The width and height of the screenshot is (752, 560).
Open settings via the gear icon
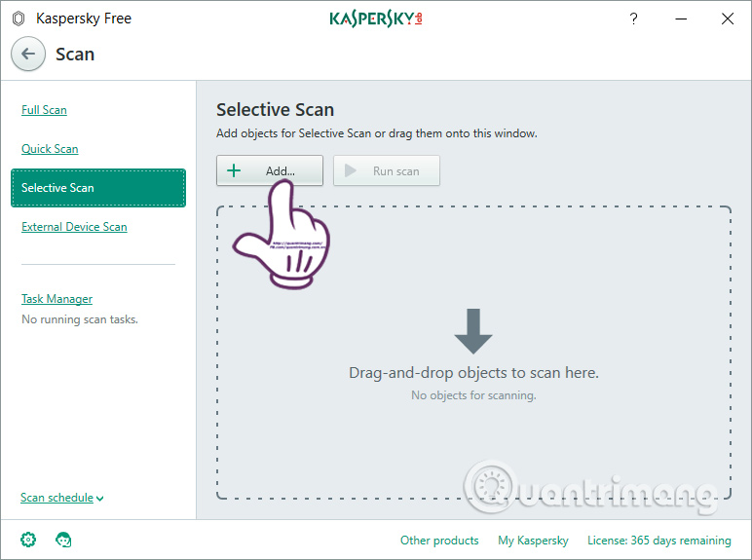(x=28, y=540)
